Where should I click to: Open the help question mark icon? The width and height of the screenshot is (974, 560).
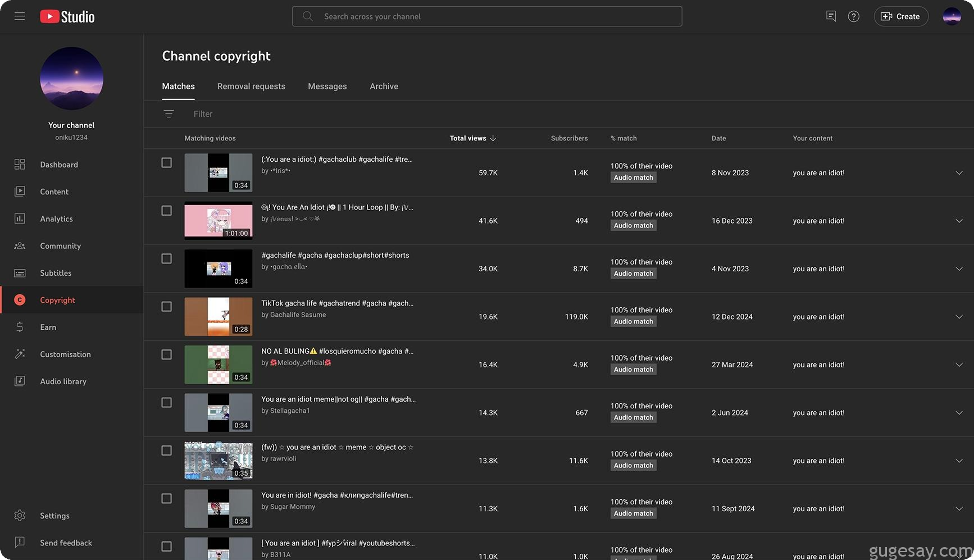click(x=854, y=16)
